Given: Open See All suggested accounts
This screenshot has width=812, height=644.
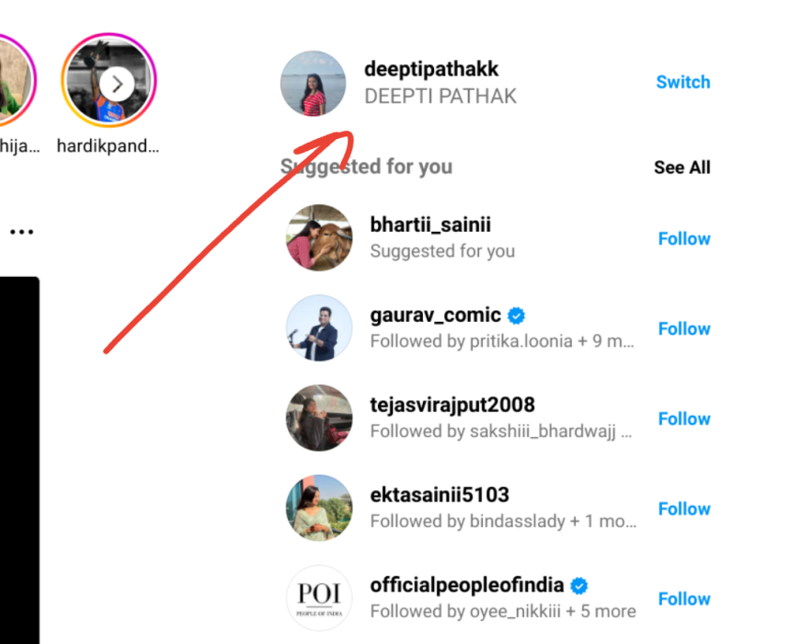Looking at the screenshot, I should pos(681,167).
